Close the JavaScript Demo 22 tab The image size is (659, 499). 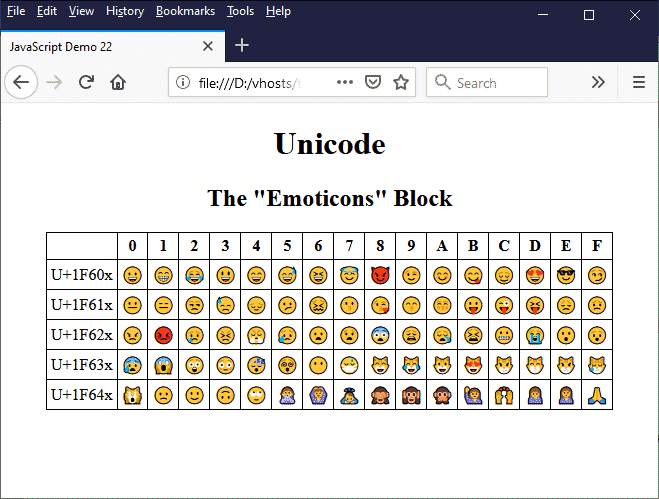coord(208,46)
